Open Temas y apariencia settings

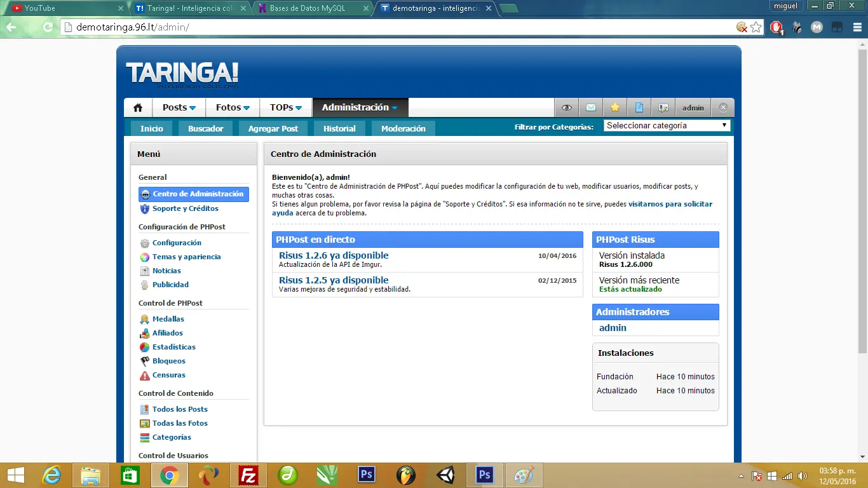187,257
